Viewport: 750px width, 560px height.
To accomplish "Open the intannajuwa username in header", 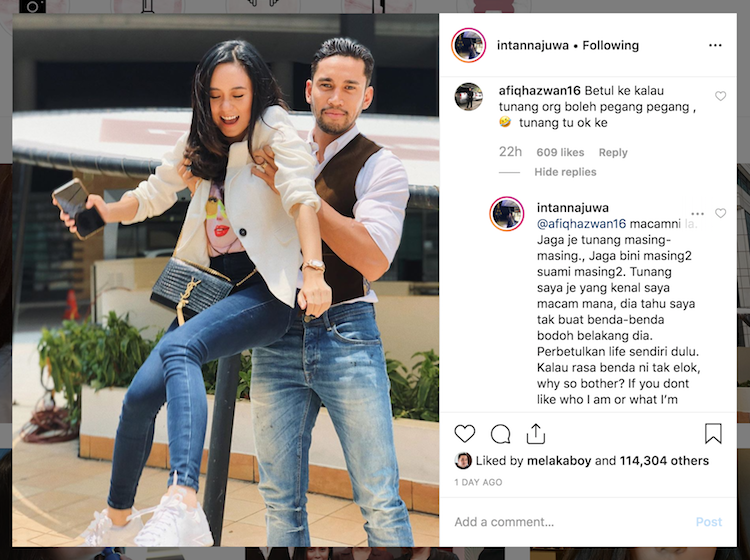I will coord(532,45).
